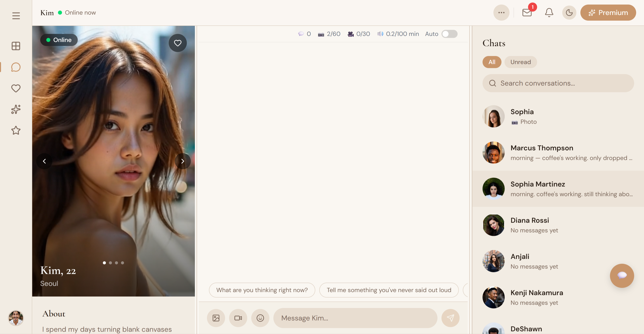Screen dimensions: 644x334
Task: Toggle dark mode with the moon icon
Action: click(x=569, y=12)
